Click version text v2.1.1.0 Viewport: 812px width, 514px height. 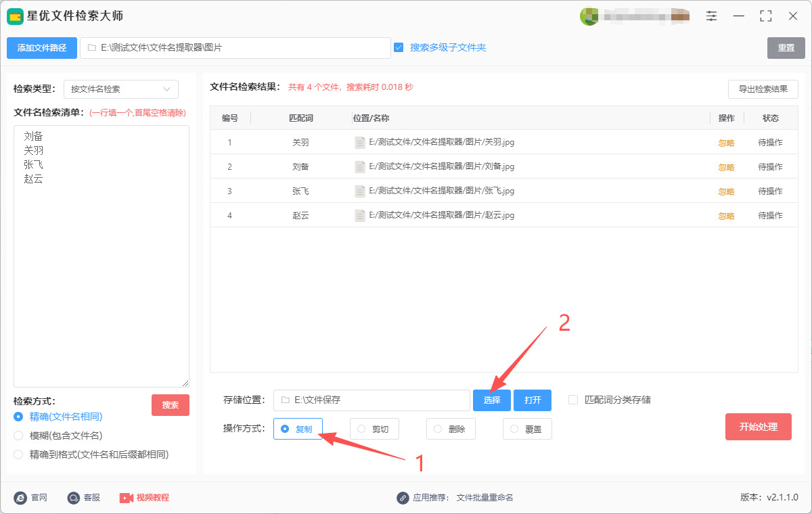(x=782, y=498)
